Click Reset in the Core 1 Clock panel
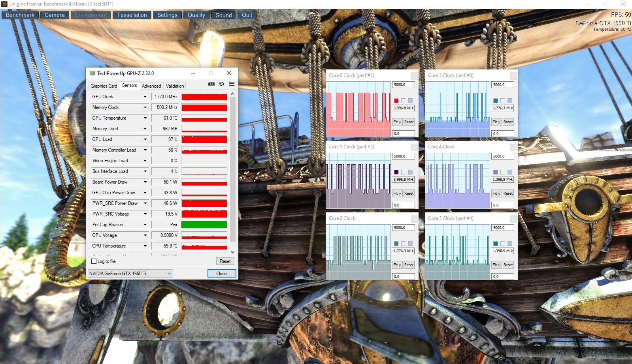 click(x=409, y=193)
